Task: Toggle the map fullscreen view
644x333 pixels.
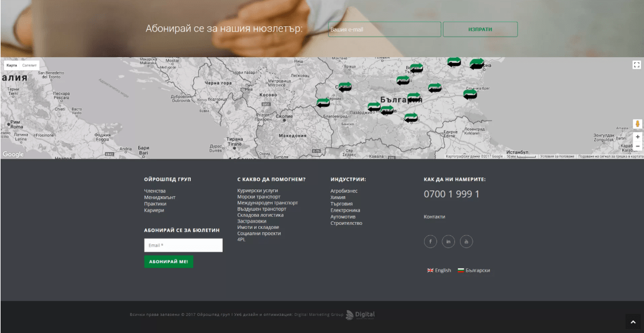Action: tap(637, 65)
